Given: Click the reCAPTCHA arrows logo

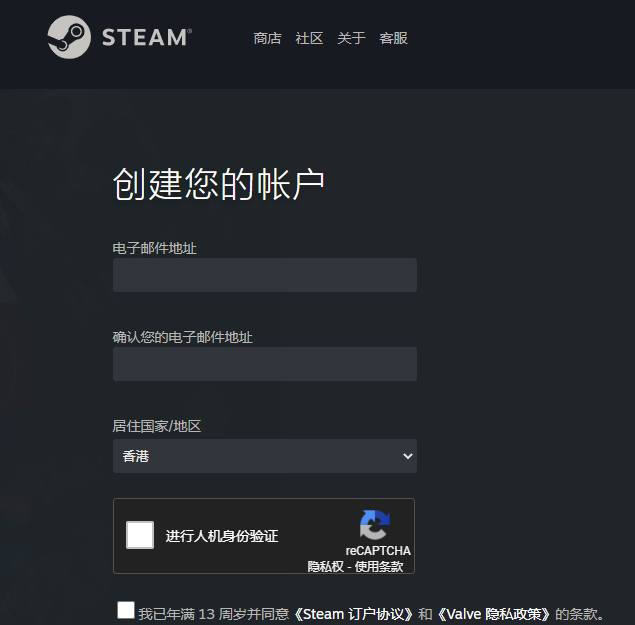Looking at the screenshot, I should coord(375,525).
